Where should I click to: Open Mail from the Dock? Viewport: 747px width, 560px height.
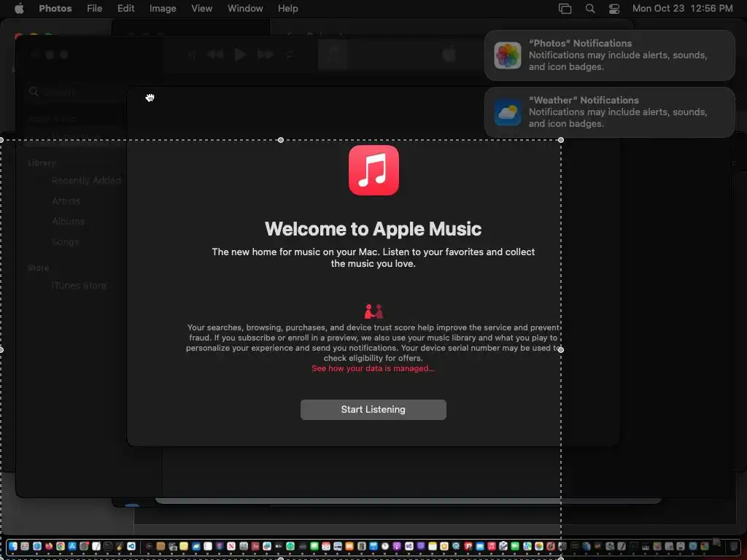480,546
